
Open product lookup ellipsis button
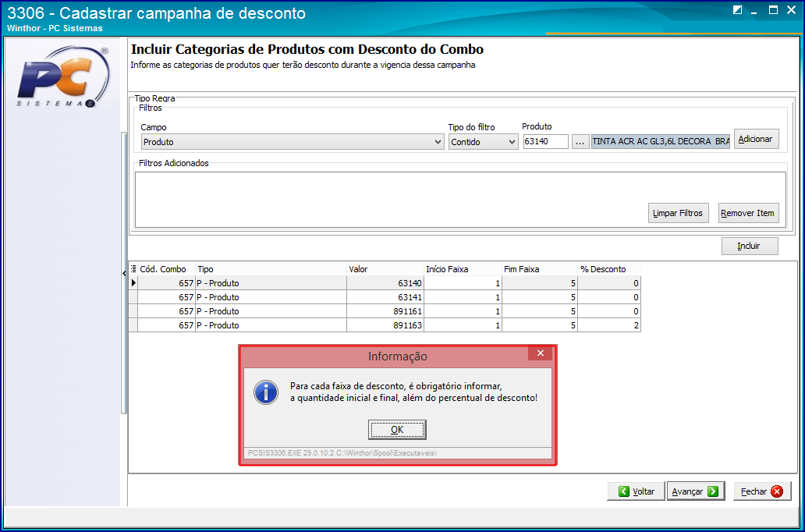(580, 142)
